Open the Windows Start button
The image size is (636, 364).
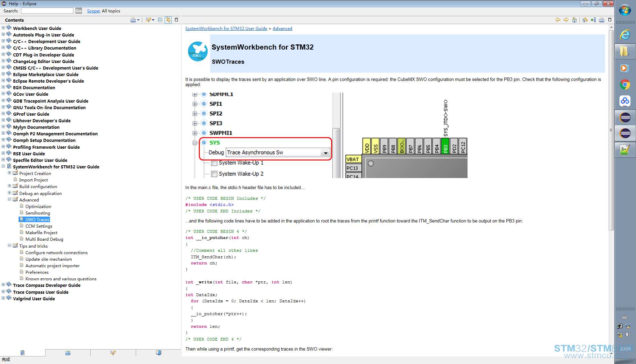(x=625, y=10)
